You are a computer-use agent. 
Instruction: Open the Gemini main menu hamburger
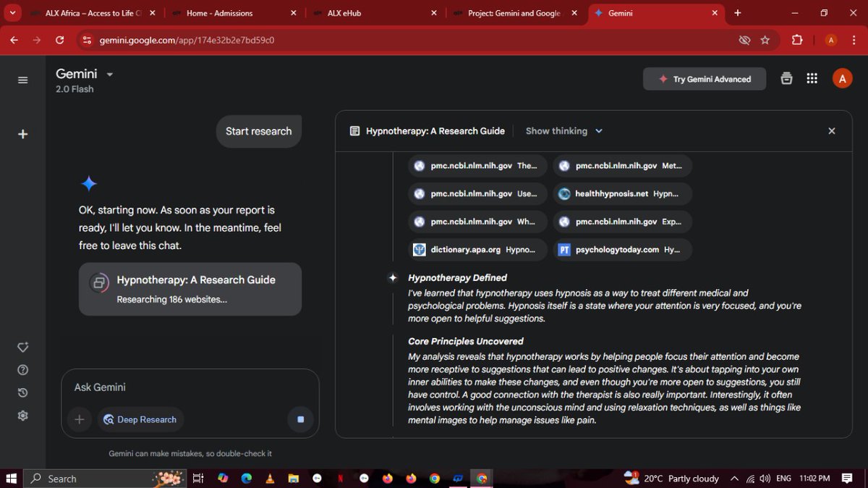click(x=23, y=80)
